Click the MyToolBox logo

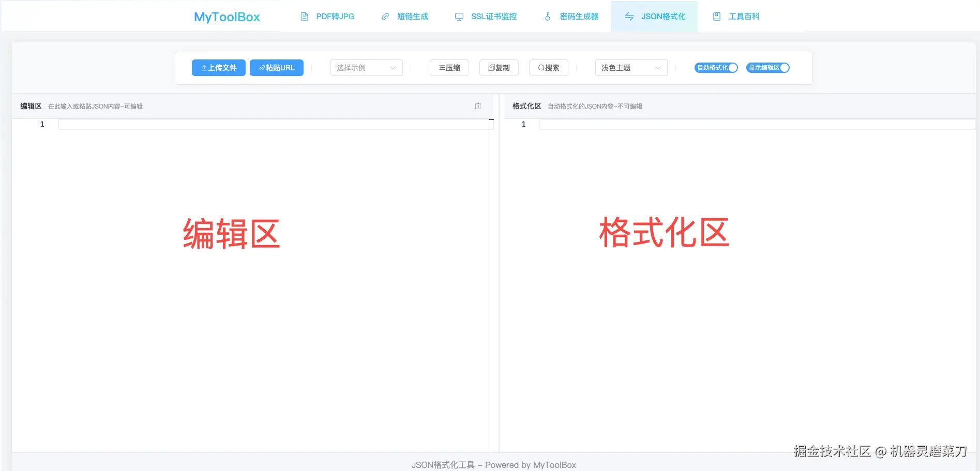227,17
